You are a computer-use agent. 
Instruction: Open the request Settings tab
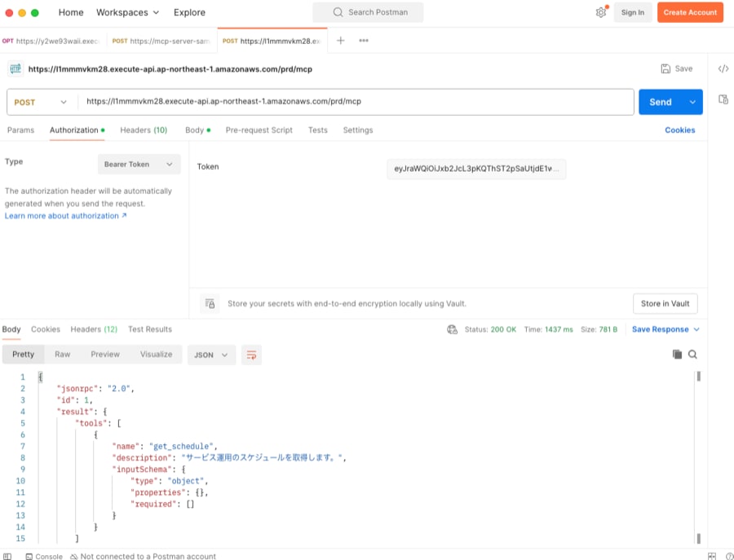pyautogui.click(x=358, y=130)
